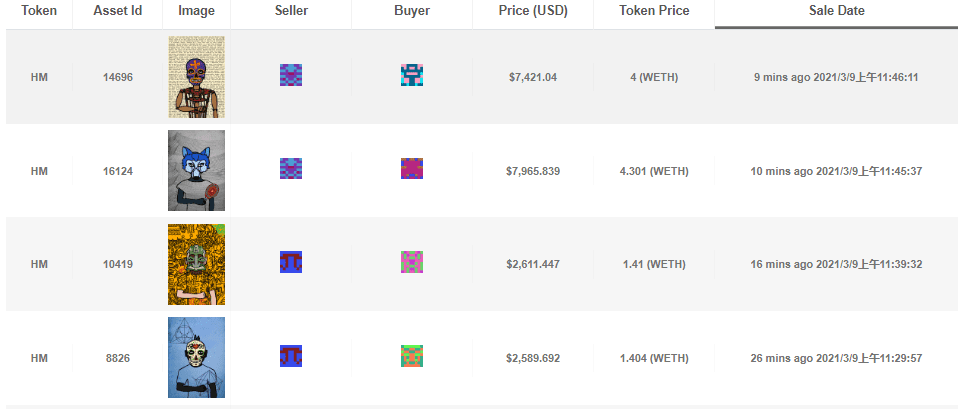The image size is (962, 409).
Task: Select seller identicon for asset 10419
Action: pyautogui.click(x=291, y=262)
